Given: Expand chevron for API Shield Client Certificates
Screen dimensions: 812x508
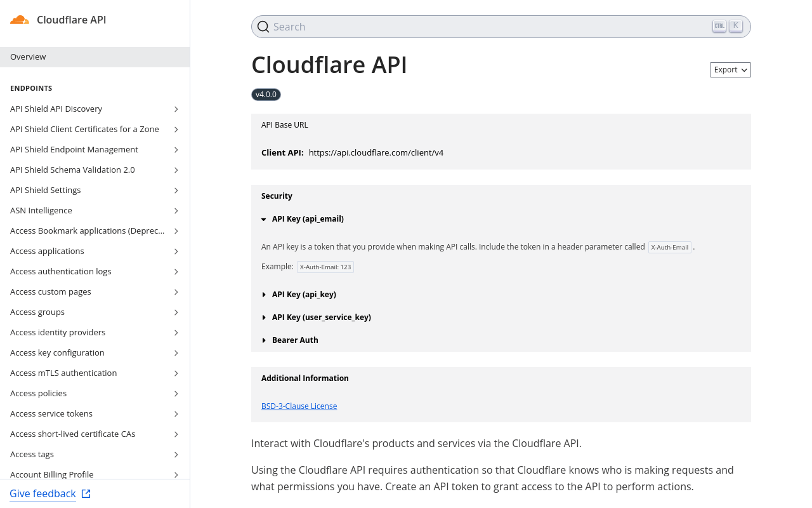Looking at the screenshot, I should 176,130.
